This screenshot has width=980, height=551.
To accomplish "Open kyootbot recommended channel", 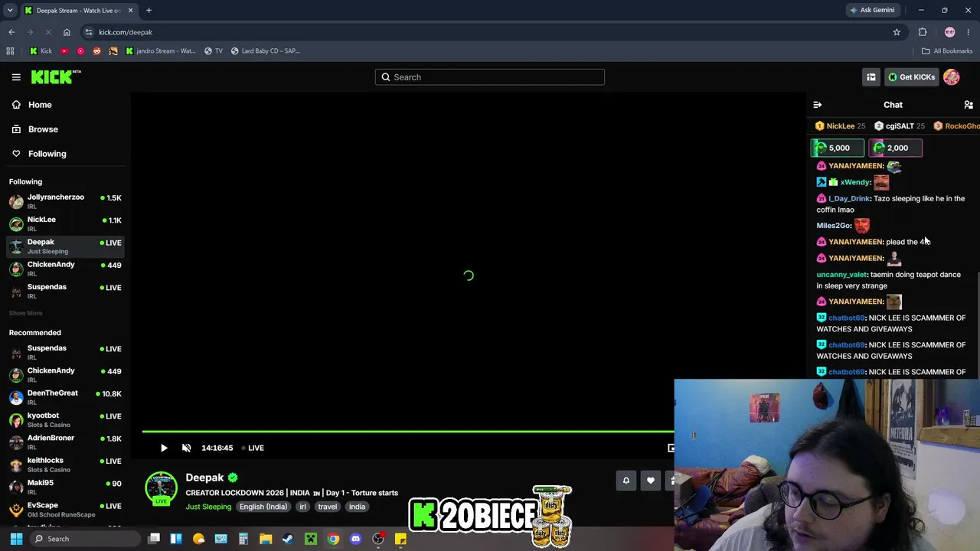I will [x=65, y=419].
